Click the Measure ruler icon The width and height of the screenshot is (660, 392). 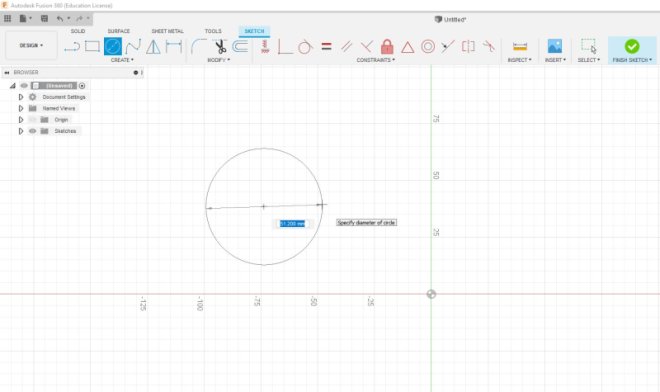coord(520,46)
